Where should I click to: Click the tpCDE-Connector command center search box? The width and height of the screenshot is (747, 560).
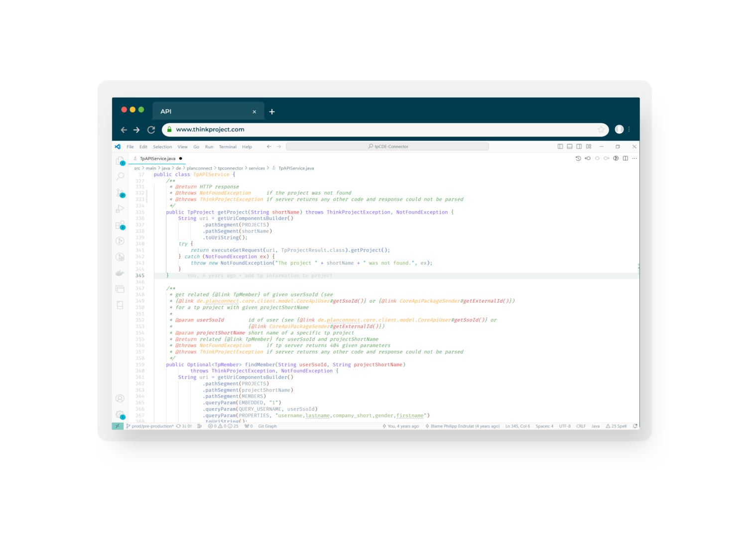point(387,146)
